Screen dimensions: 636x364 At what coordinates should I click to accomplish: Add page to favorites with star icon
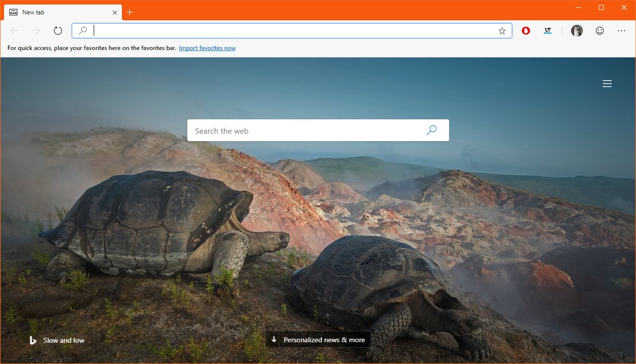coord(502,31)
